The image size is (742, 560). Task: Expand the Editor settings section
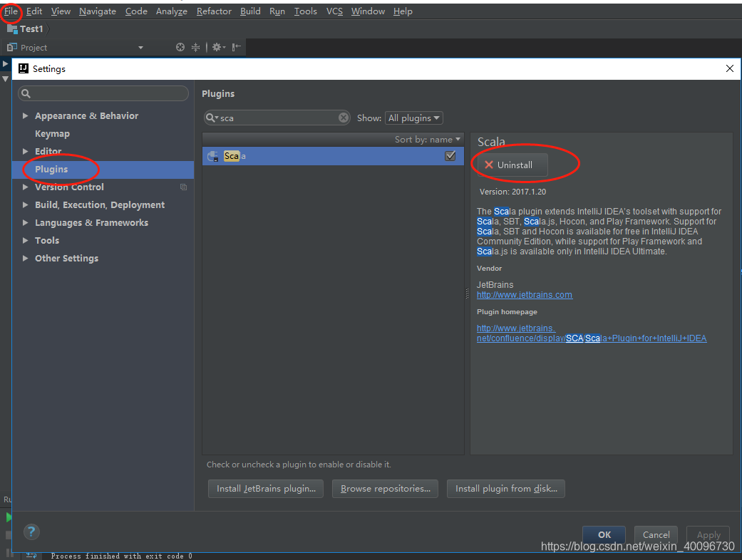click(25, 151)
